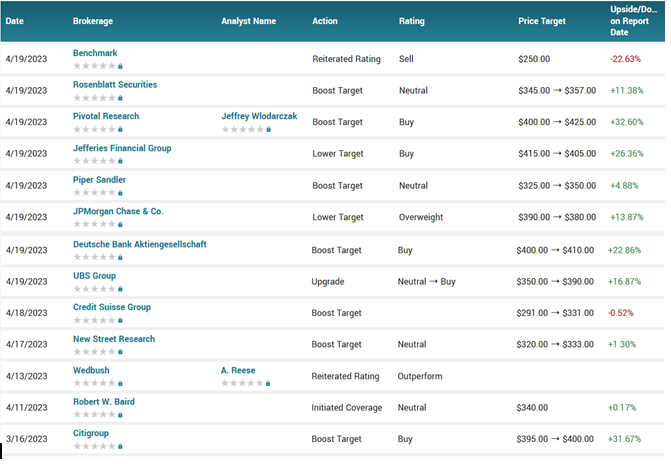The image size is (671, 468).
Task: Select the 4/18/2023 date cell
Action: [x=27, y=313]
